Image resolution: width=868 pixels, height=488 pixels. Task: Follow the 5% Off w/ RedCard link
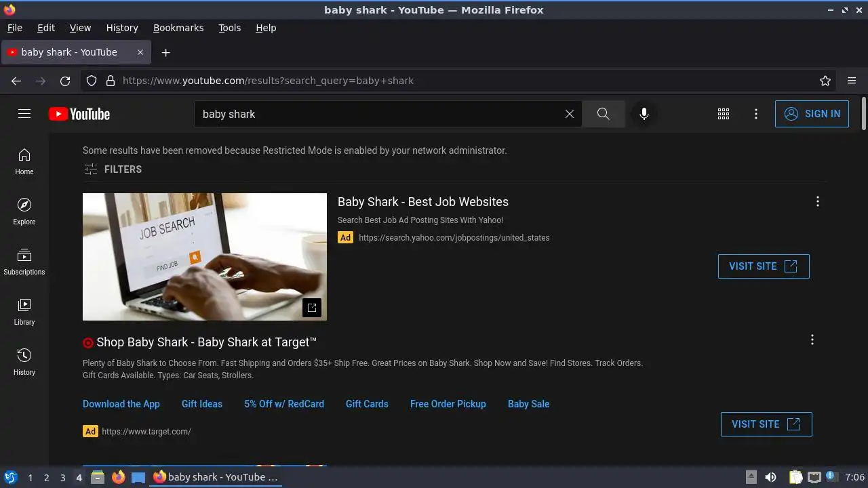[284, 404]
